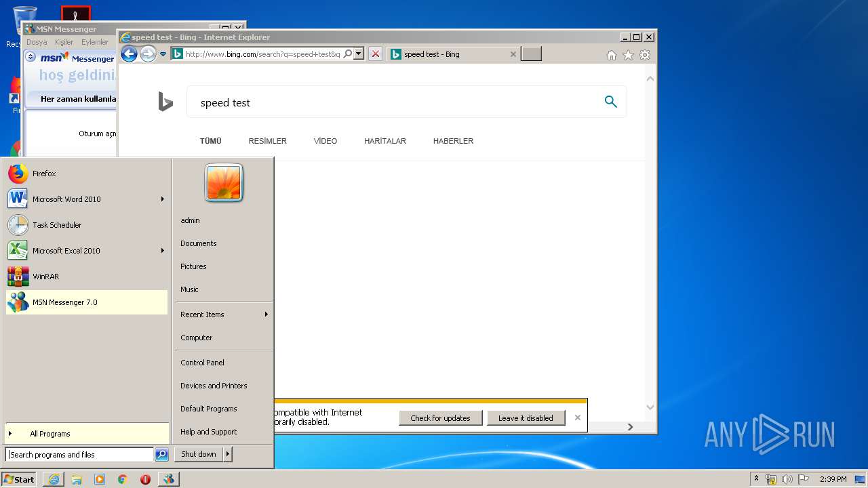The image size is (868, 488).
Task: Launch MSN Messenger 7.0 from Start menu
Action: point(86,302)
